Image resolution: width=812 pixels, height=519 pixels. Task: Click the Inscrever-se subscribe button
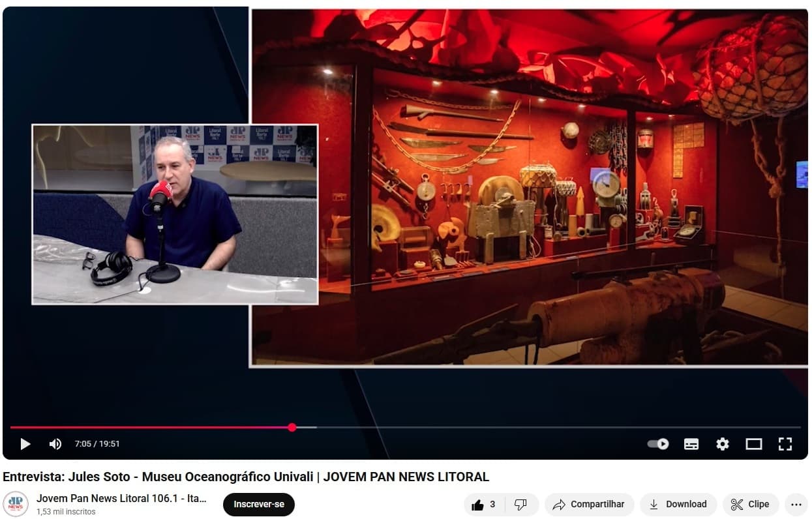click(x=258, y=504)
